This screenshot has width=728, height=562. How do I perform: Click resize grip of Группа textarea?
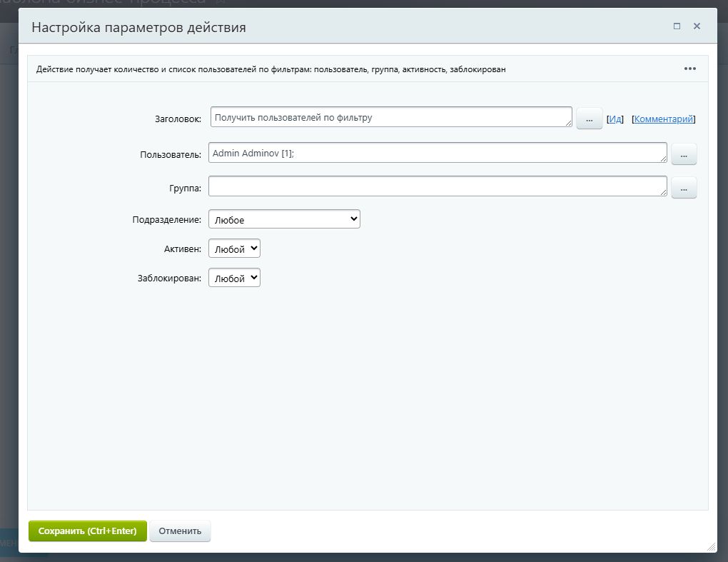663,192
